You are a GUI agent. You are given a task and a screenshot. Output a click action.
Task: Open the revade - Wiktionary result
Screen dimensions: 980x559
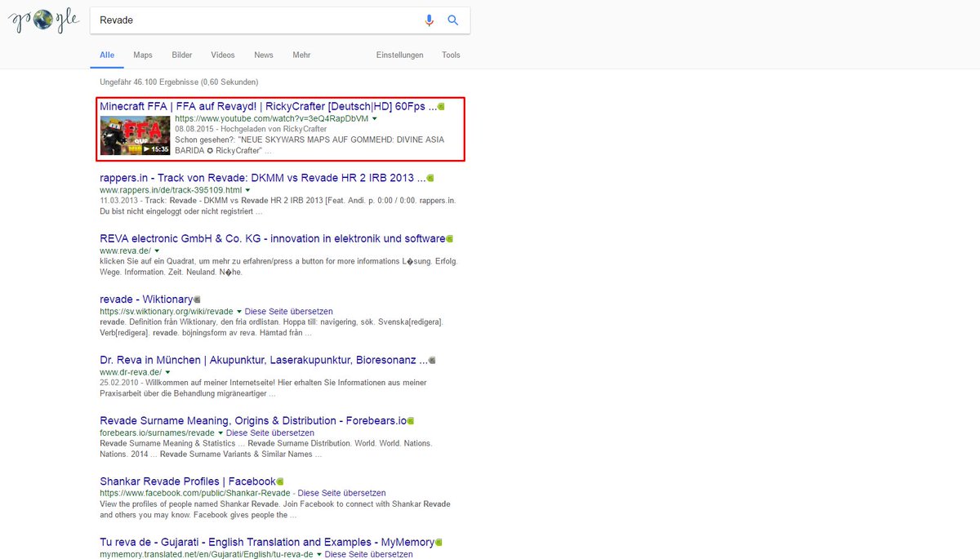146,299
